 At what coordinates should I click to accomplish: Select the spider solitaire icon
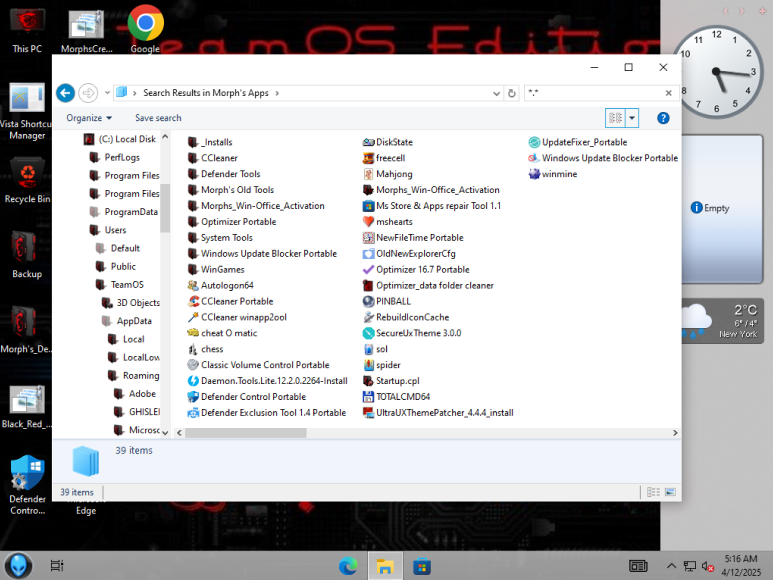(368, 365)
